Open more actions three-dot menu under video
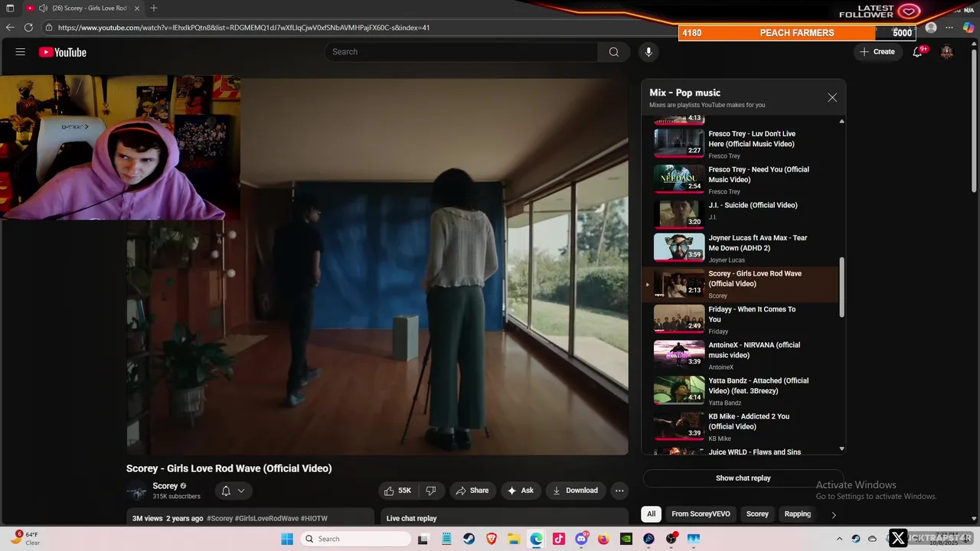The image size is (980, 551). coord(619,491)
